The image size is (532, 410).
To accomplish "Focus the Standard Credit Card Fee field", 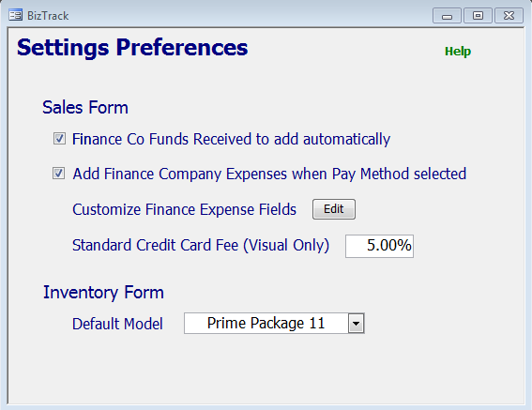I will pyautogui.click(x=379, y=246).
